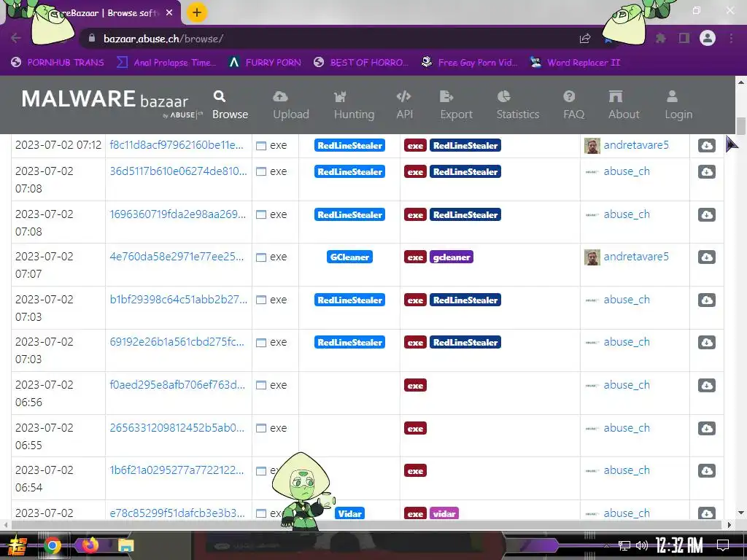Open Browse in MalwareBazaar navigation
747x560 pixels.
coord(230,105)
